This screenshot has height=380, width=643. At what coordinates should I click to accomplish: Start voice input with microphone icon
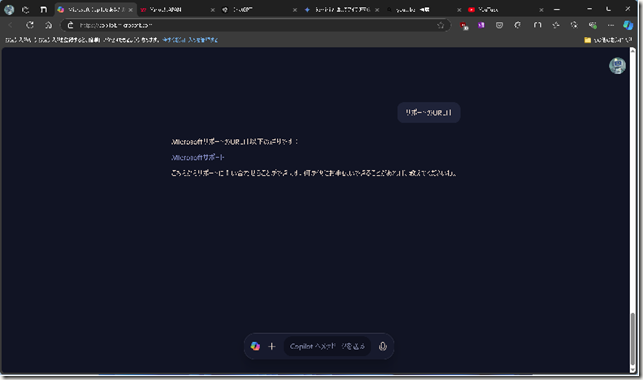coord(383,346)
